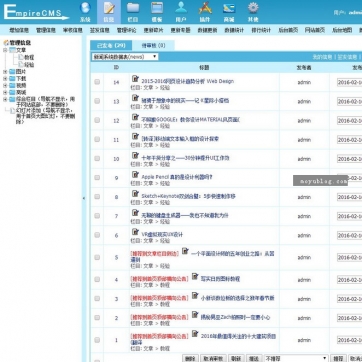Screen dimensions: 362x362
Task: Select 教程 under 文章 in the tree
Action: coord(29,57)
